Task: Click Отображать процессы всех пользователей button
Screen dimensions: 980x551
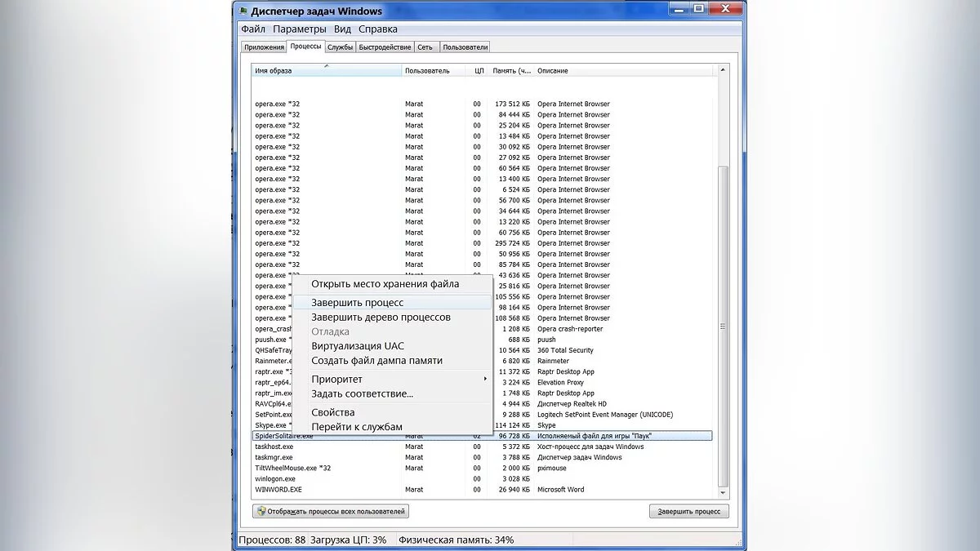Action: point(331,512)
